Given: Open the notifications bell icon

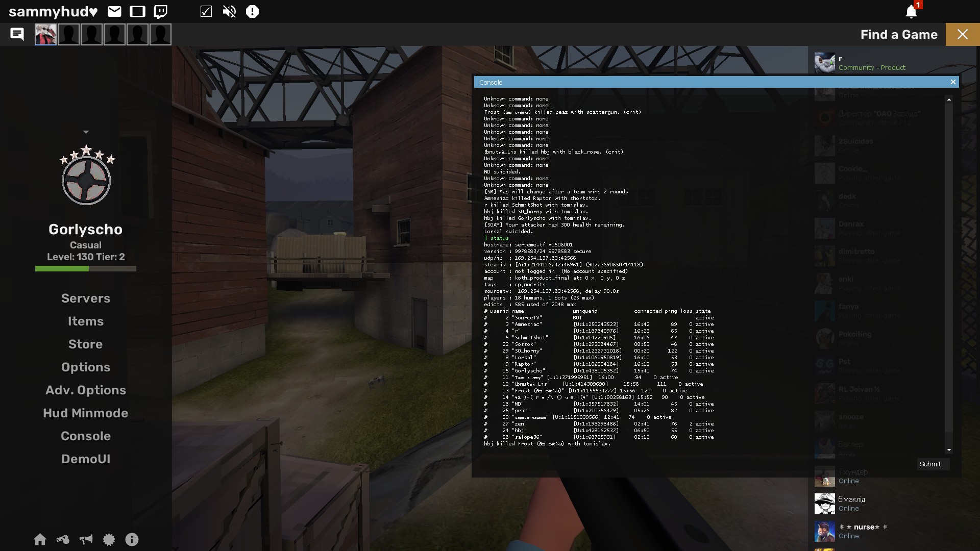Looking at the screenshot, I should coord(911,12).
